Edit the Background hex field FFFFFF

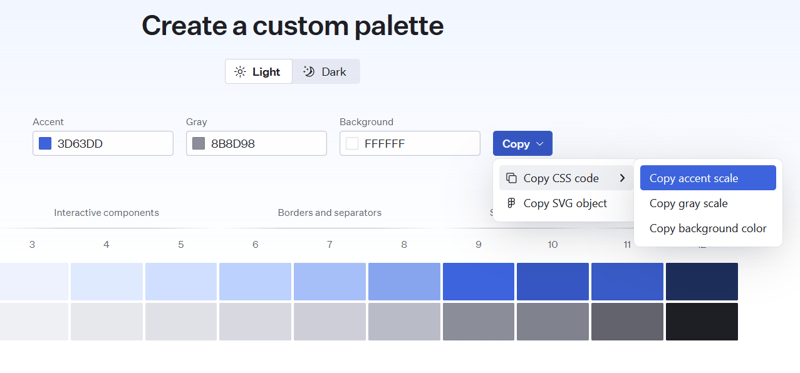(410, 143)
